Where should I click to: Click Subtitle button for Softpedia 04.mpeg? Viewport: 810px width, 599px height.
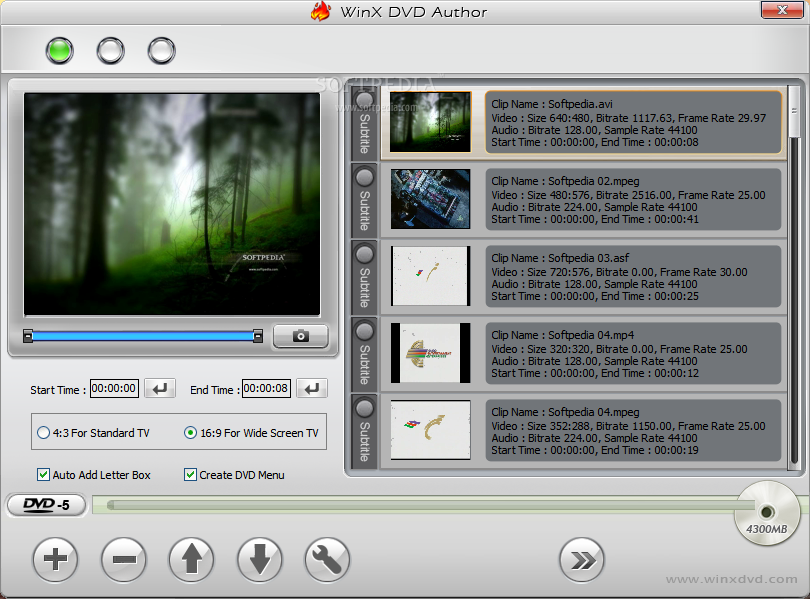click(x=364, y=431)
